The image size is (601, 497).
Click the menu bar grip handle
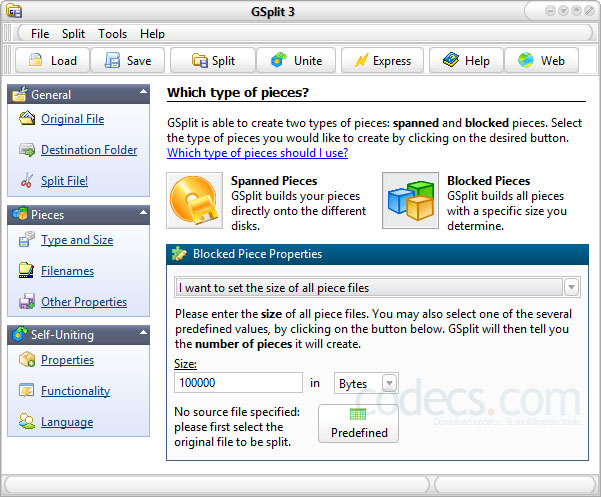(7, 33)
